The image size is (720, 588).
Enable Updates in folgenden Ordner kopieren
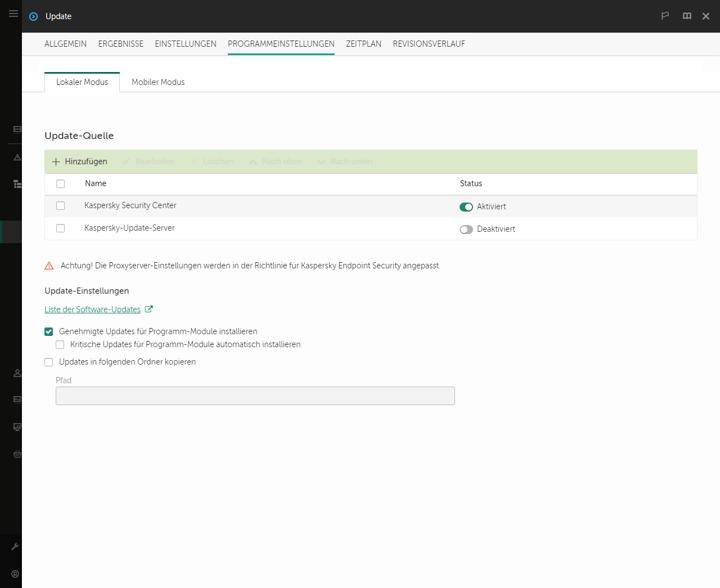coord(49,362)
